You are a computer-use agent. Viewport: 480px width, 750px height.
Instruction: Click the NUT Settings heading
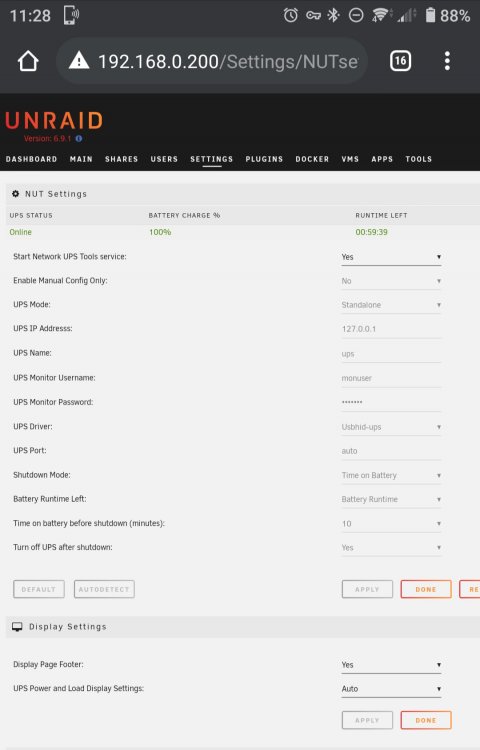(56, 194)
